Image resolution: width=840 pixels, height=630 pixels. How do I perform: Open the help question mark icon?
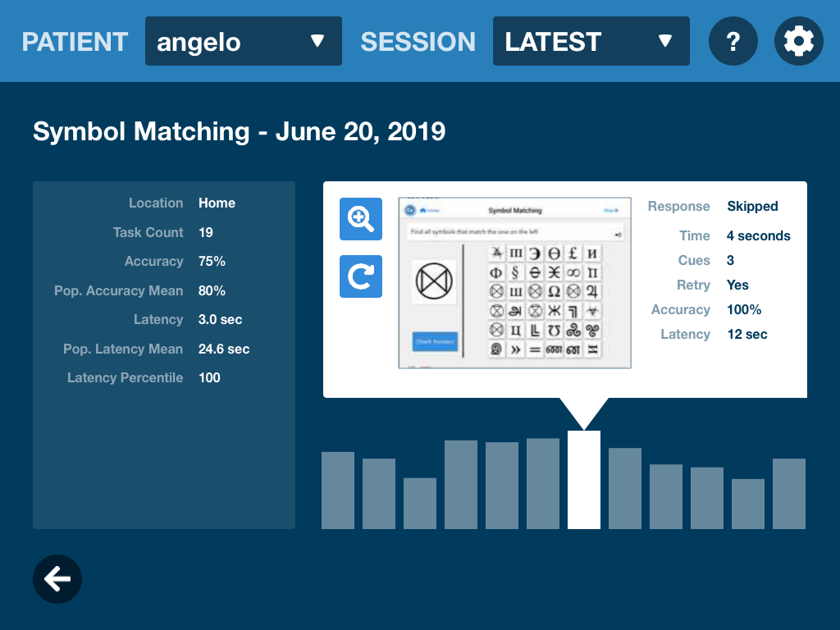point(733,41)
